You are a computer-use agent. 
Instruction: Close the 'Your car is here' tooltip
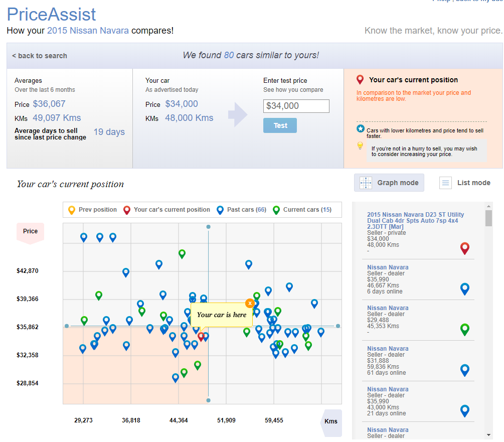coord(250,303)
